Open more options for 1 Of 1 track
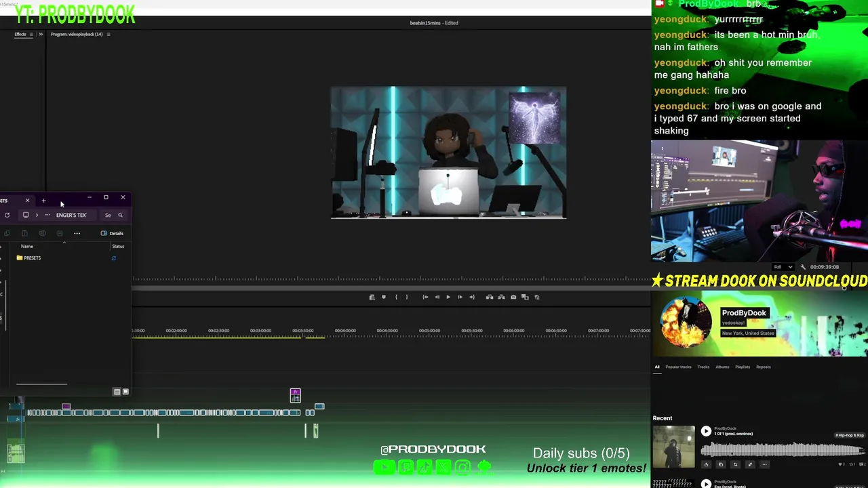The image size is (868, 488). coord(764,464)
